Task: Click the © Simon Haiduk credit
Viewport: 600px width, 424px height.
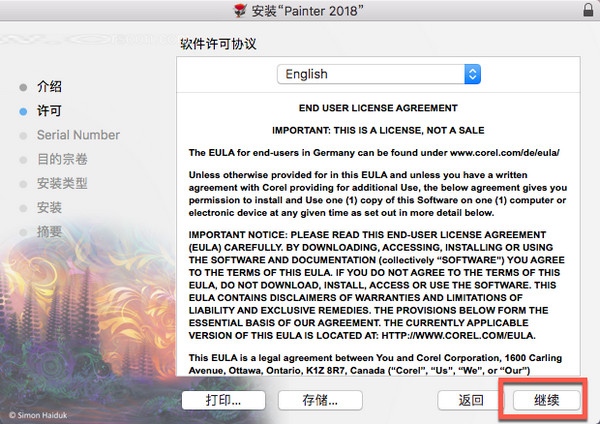Action: (38, 415)
